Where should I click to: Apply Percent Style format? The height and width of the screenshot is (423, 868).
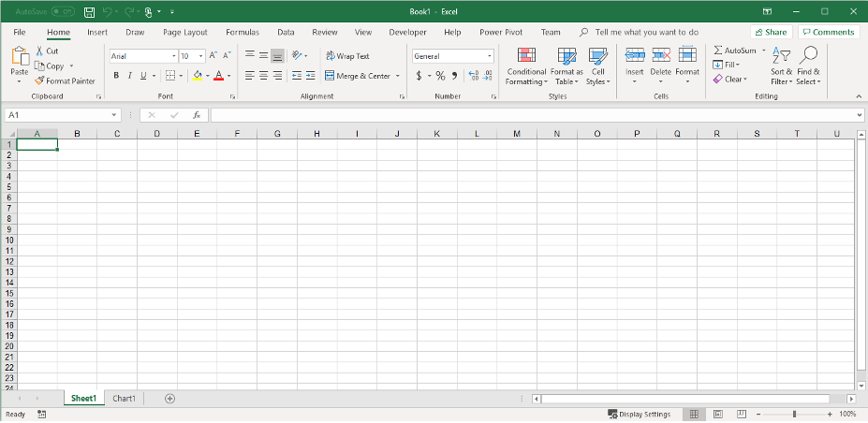coord(440,76)
